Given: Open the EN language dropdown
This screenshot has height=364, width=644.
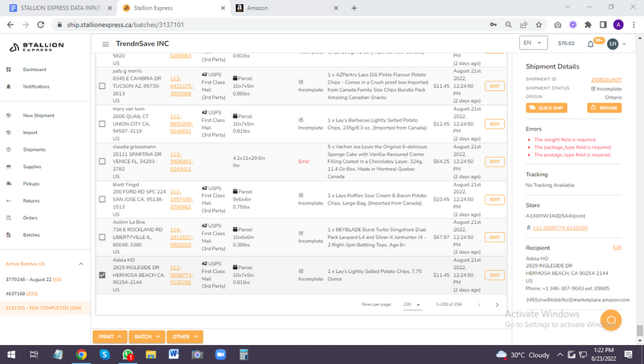Looking at the screenshot, I should tap(532, 43).
